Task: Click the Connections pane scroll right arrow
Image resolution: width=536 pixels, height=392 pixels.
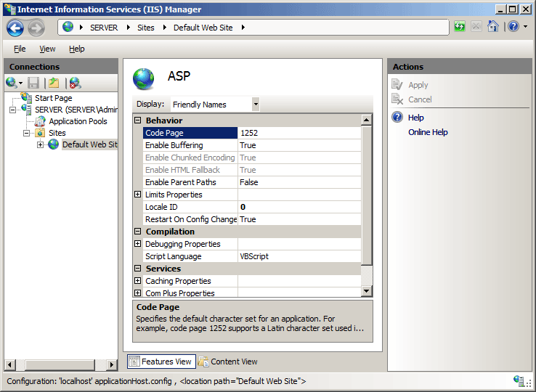Action: (x=111, y=364)
